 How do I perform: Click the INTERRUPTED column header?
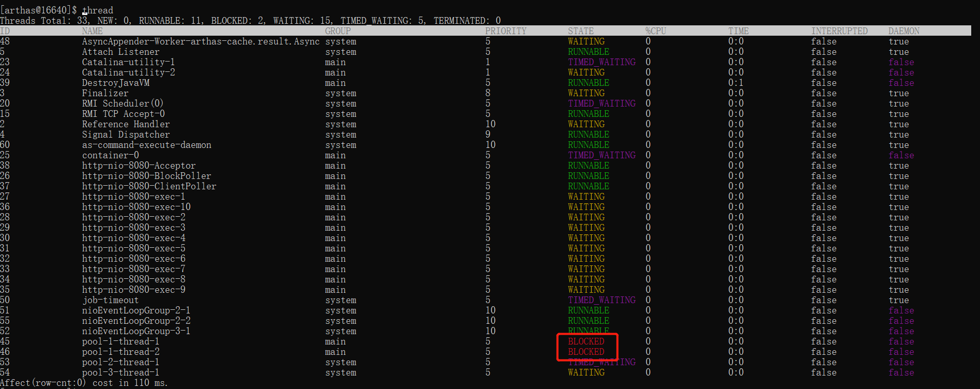pos(839,31)
